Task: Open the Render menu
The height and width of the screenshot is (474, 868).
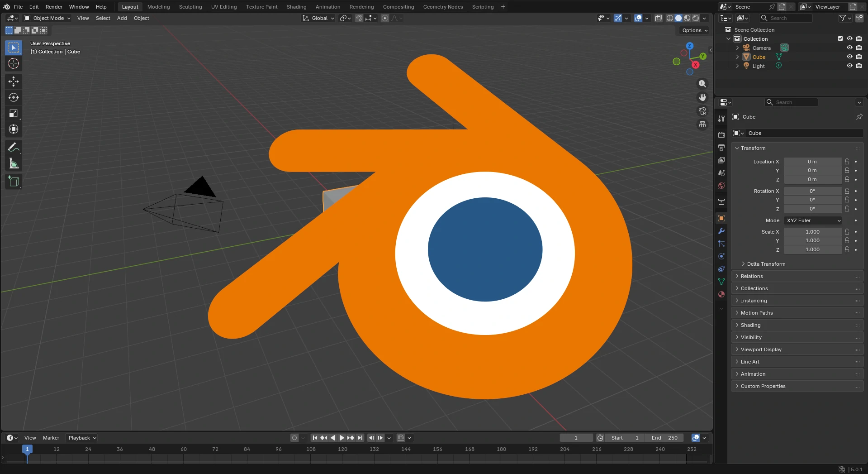Action: pyautogui.click(x=54, y=6)
